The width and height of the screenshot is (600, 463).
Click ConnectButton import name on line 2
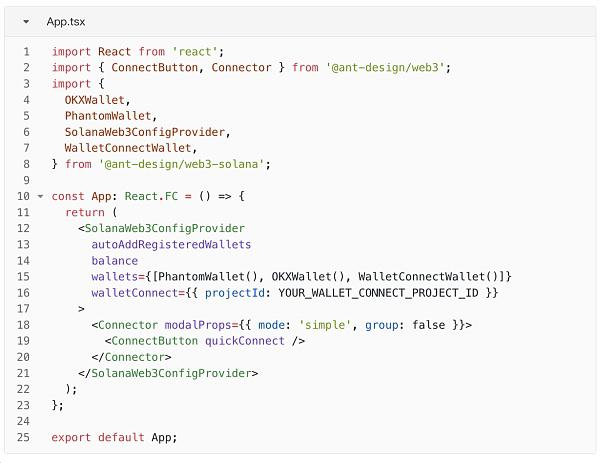click(x=155, y=68)
